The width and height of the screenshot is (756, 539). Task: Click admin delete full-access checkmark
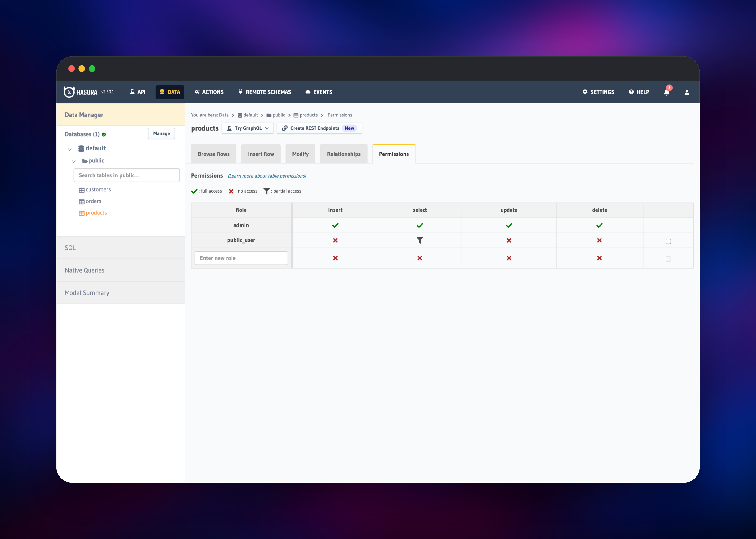click(x=599, y=225)
